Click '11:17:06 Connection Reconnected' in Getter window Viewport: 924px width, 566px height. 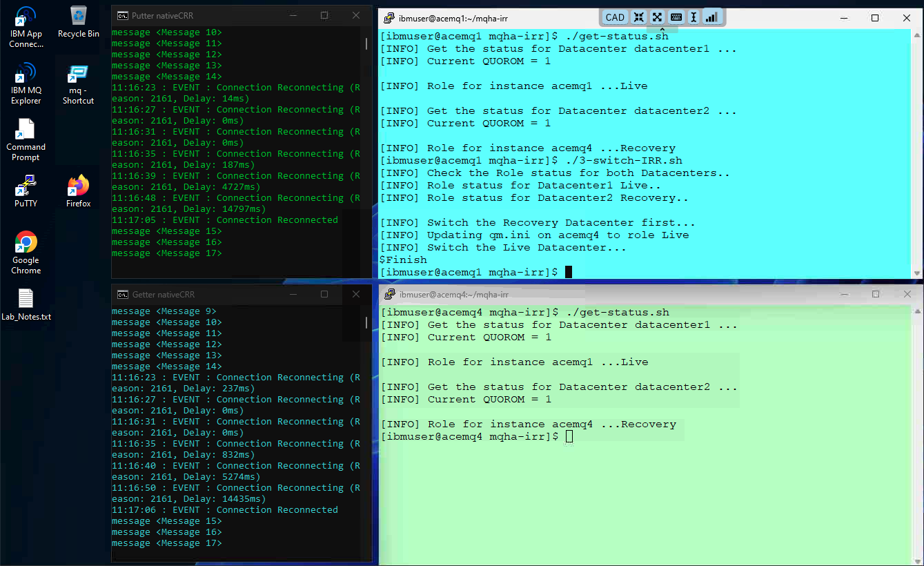(225, 510)
